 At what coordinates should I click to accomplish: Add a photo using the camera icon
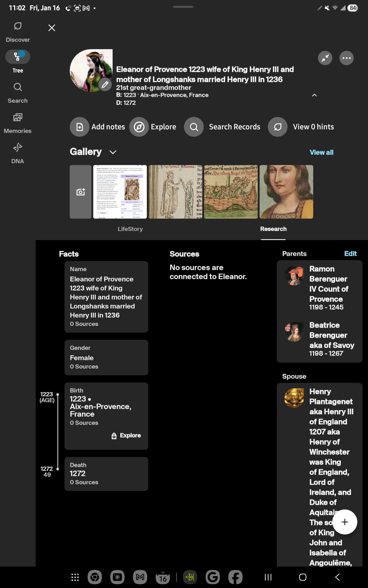point(80,192)
